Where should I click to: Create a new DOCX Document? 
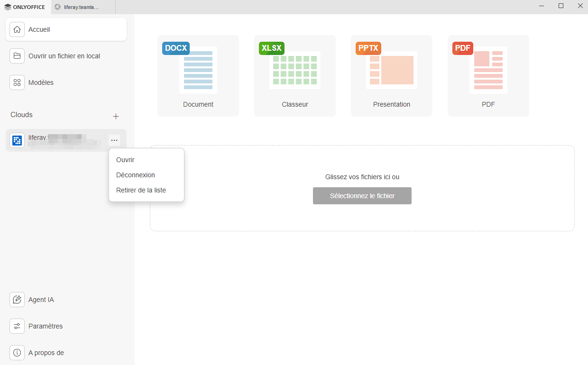click(x=198, y=76)
